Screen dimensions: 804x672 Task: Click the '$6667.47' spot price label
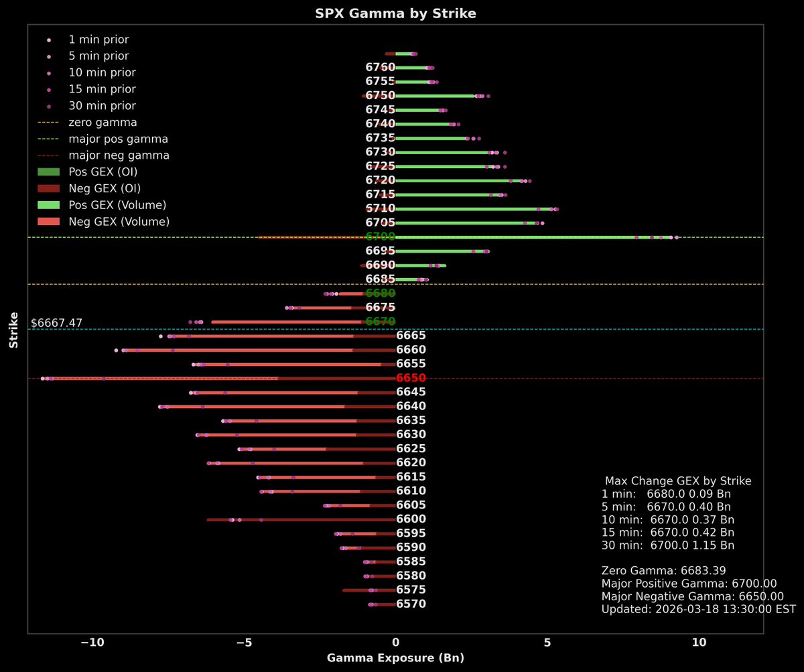[x=56, y=323]
